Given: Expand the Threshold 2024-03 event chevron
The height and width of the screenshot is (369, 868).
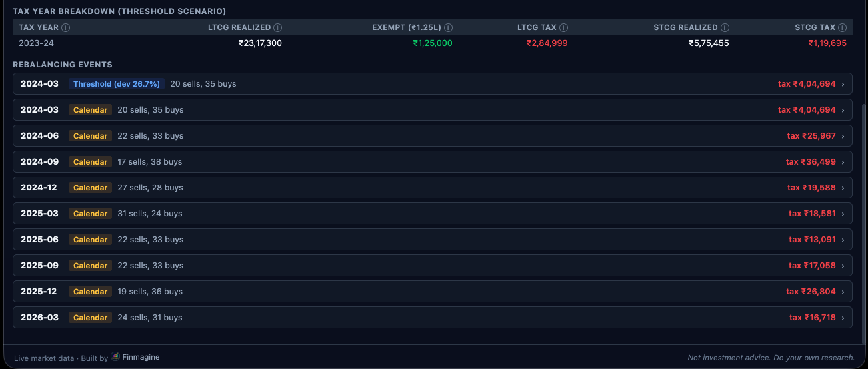Looking at the screenshot, I should [843, 84].
